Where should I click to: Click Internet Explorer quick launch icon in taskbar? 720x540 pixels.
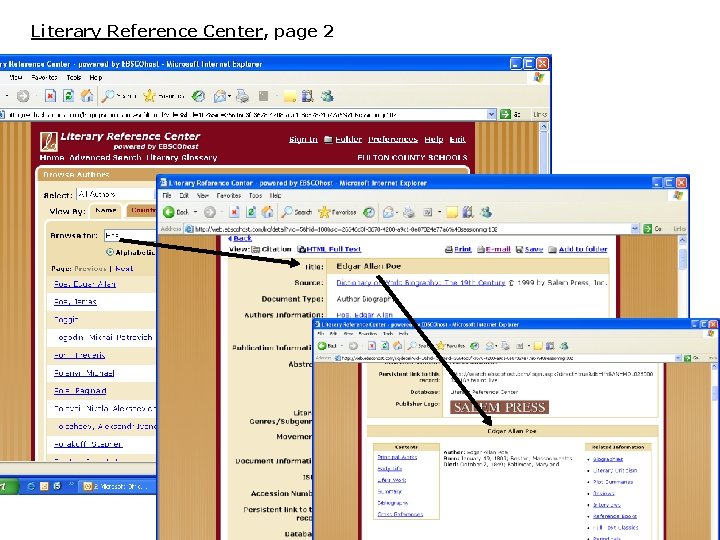pos(31,486)
